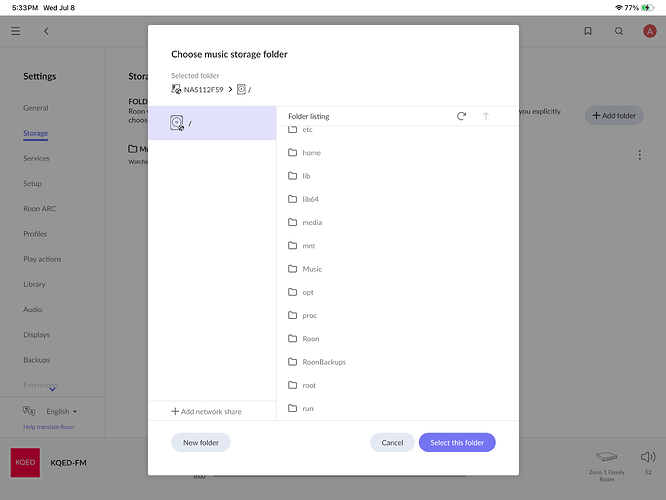Open the Services settings tab

36,158
